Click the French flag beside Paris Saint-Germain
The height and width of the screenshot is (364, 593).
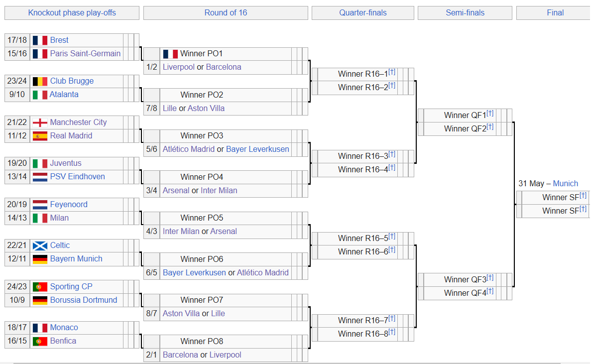tap(40, 54)
